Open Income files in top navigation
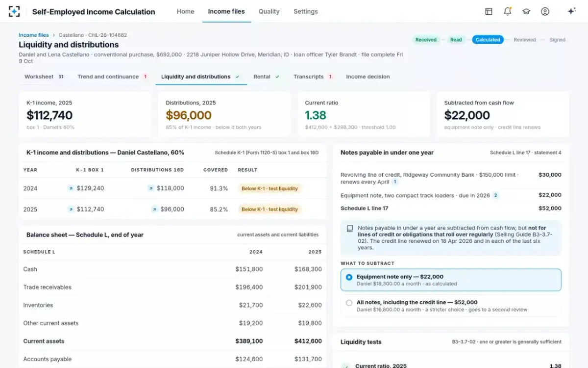The width and height of the screenshot is (588, 368). 226,11
